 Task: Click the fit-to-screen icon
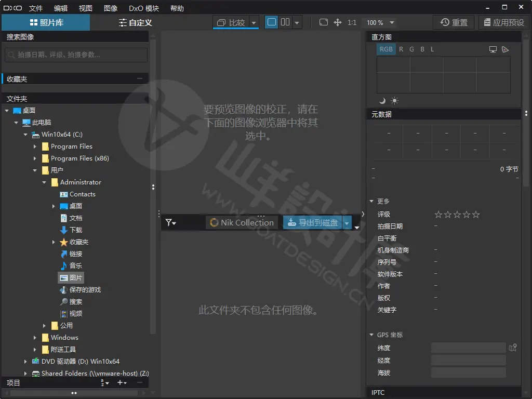324,22
